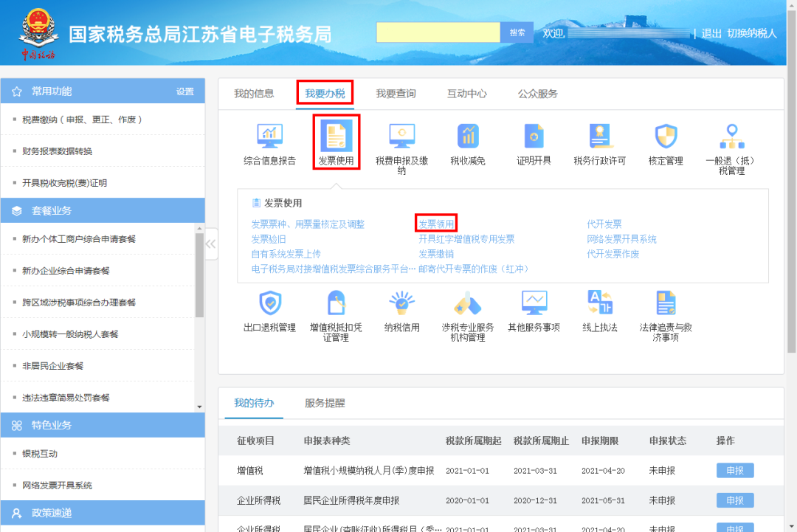Viewport: 797px width, 532px height.
Task: Switch to 我要办税 tab
Action: [x=325, y=94]
